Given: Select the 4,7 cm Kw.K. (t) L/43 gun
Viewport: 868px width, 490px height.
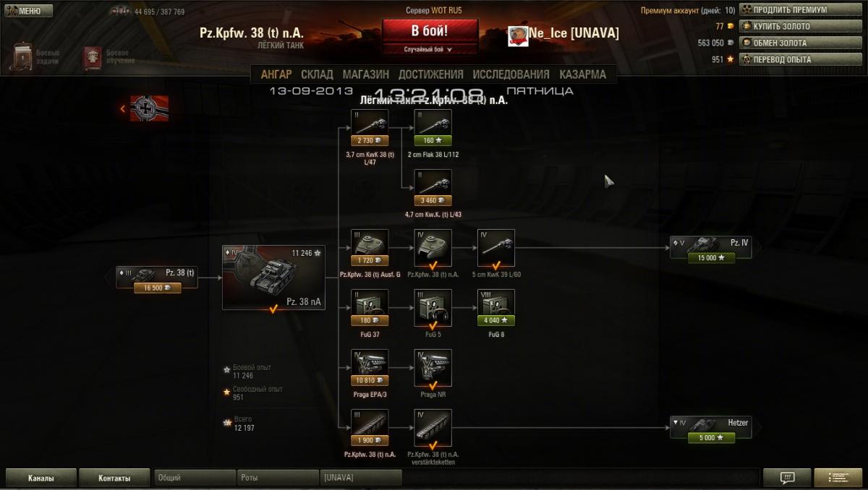Looking at the screenshot, I should [x=433, y=188].
